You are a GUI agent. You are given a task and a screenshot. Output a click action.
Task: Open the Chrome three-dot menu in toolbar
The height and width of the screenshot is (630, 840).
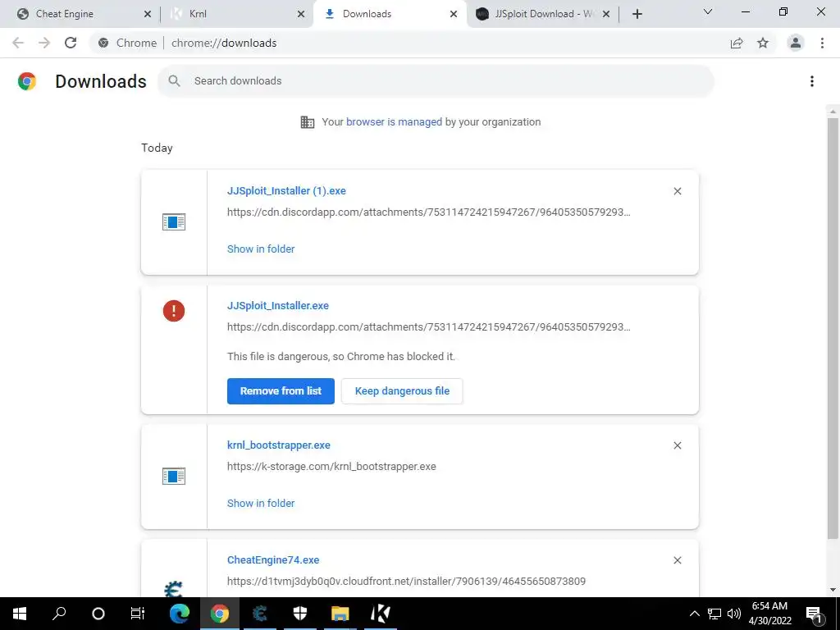tap(822, 43)
